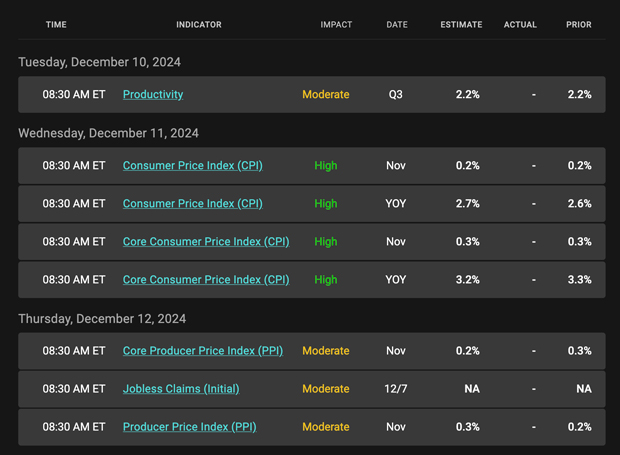Open the Core Producer Price Index (PPI) link
The image size is (620, 455).
point(203,351)
